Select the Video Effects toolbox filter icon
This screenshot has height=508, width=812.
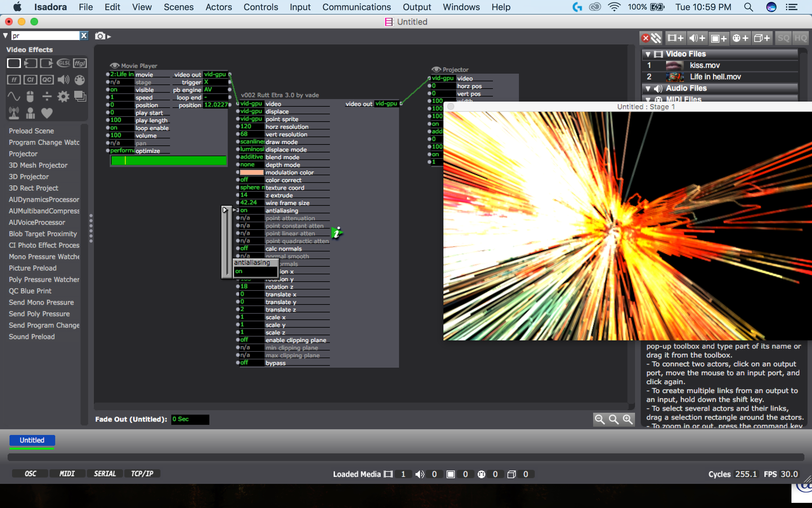[14, 63]
